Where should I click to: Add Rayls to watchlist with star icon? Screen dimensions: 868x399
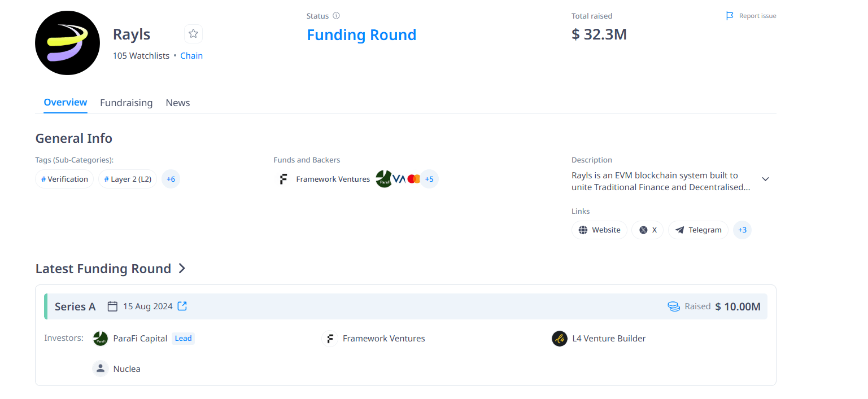(193, 34)
